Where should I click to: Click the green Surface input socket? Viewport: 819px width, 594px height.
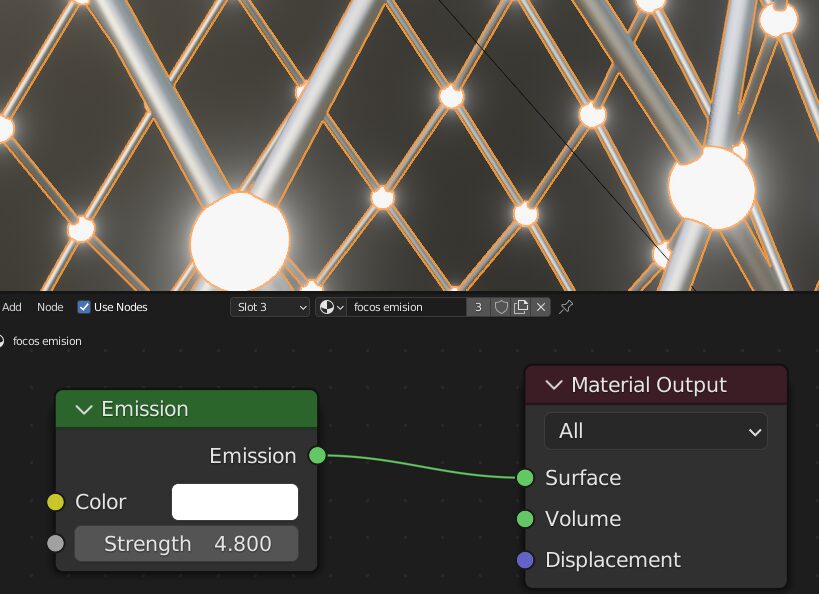[525, 478]
